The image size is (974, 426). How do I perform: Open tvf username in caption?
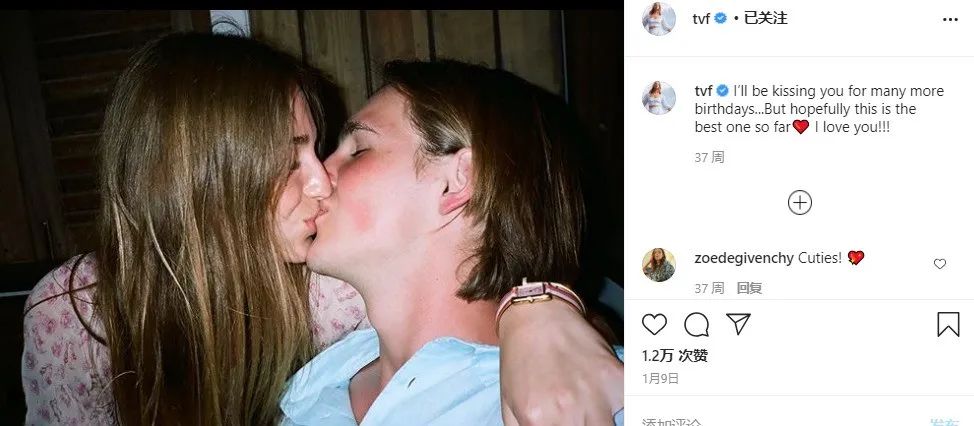[x=703, y=91]
